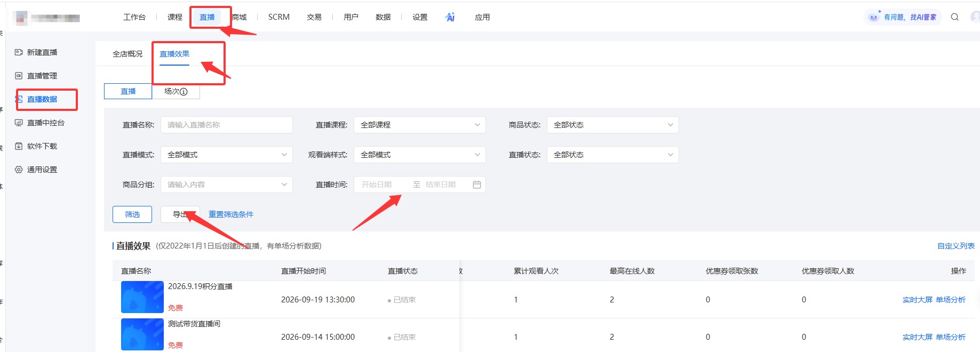Select the 场次 segment tab
This screenshot has width=980, height=352.
point(176,91)
